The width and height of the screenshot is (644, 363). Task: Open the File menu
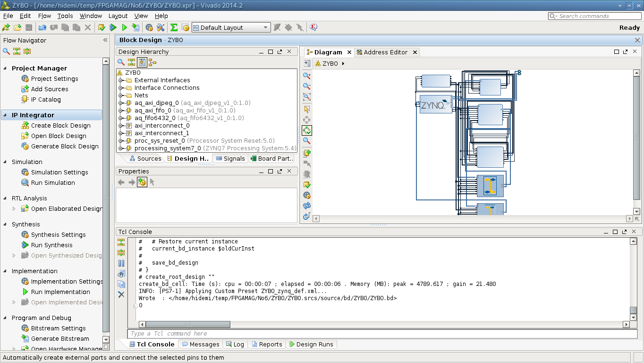click(8, 16)
